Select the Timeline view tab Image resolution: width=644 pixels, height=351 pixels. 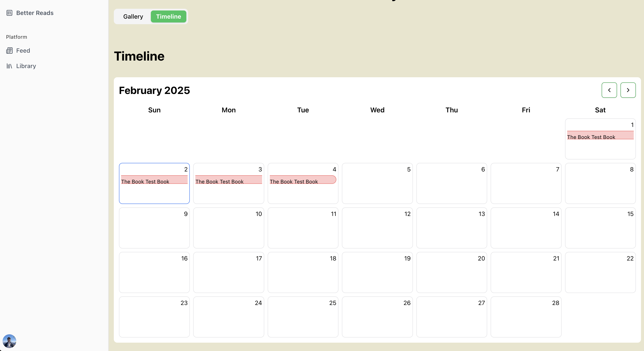[168, 16]
